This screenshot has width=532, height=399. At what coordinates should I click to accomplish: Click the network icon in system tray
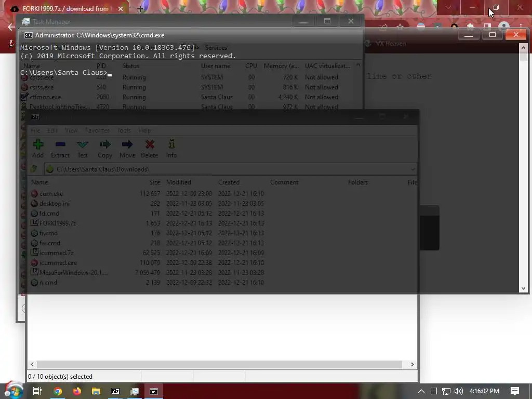point(446,391)
